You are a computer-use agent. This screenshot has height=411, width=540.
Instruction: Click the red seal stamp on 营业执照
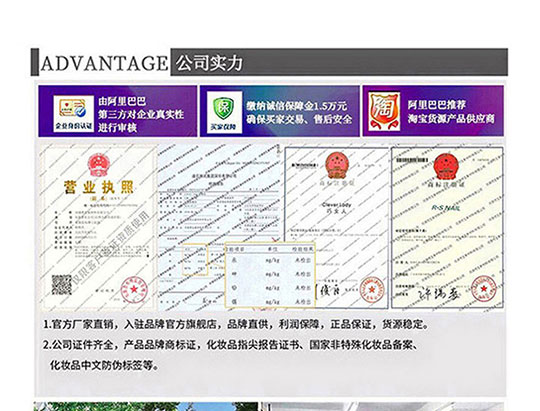coord(134,289)
